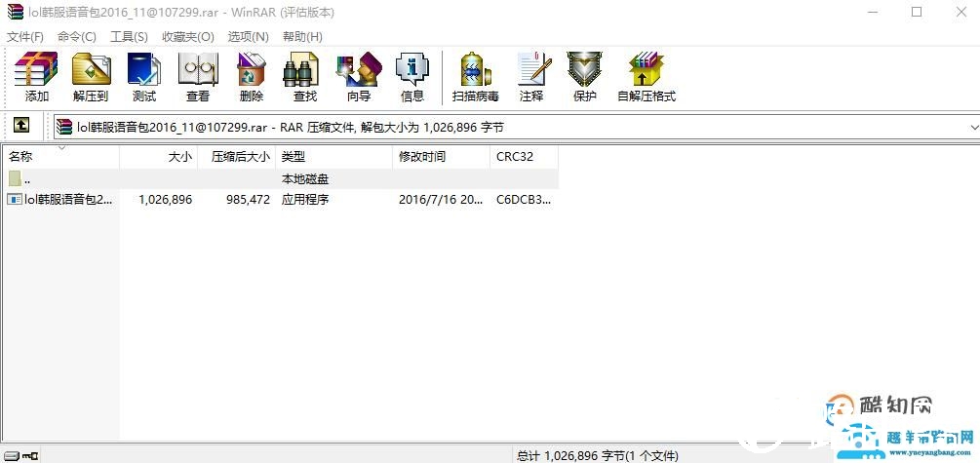
Task: Click the 添加 (Add) toolbar icon
Action: (36, 76)
